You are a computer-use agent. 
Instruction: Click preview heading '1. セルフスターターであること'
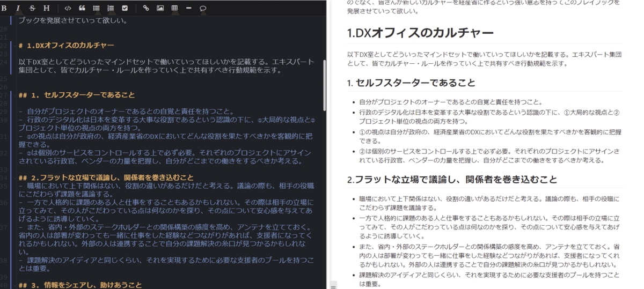(x=411, y=83)
